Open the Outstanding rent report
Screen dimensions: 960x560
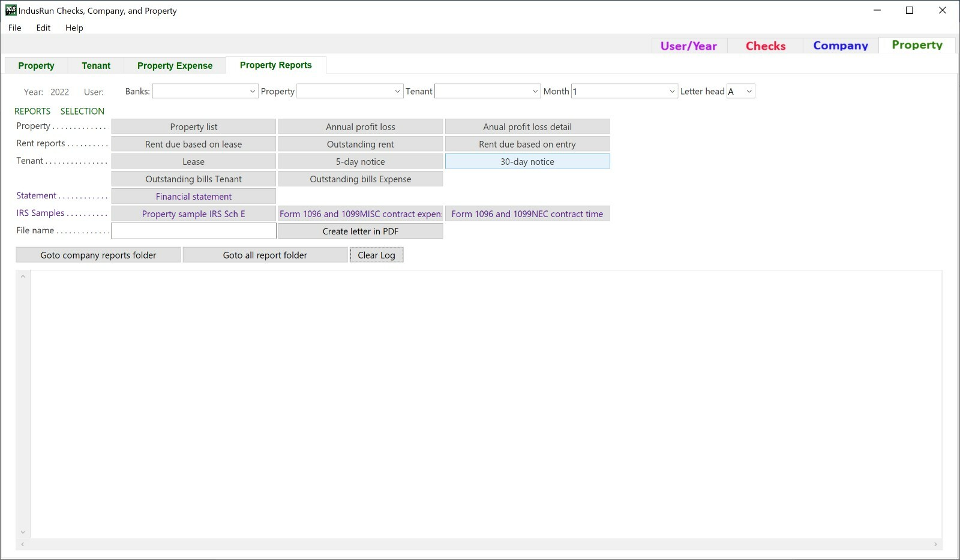click(361, 144)
